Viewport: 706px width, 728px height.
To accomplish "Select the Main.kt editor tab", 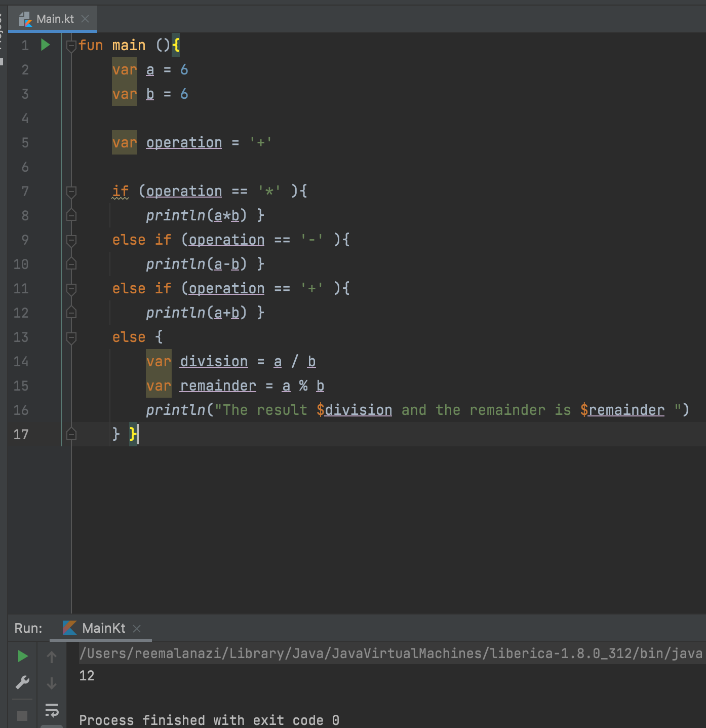I will (x=55, y=19).
